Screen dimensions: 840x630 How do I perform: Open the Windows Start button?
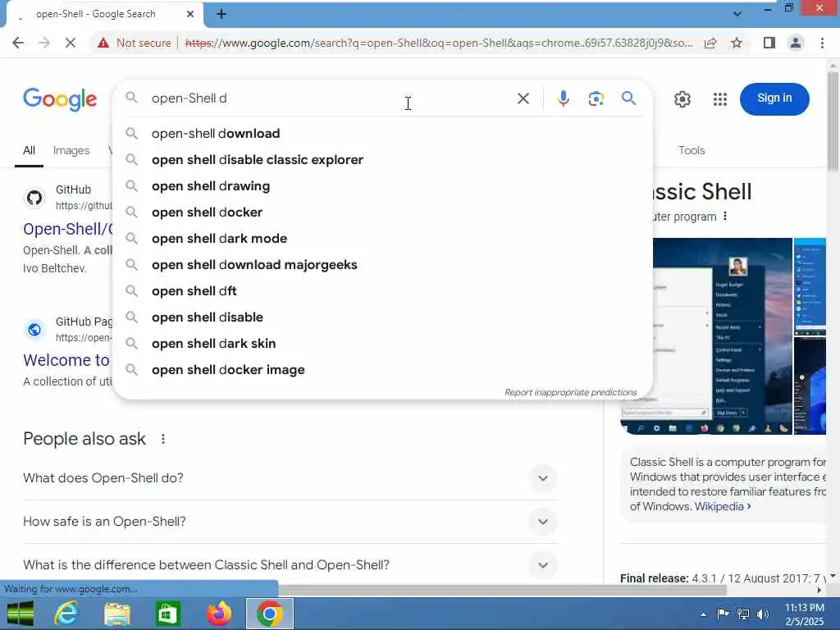click(x=21, y=614)
